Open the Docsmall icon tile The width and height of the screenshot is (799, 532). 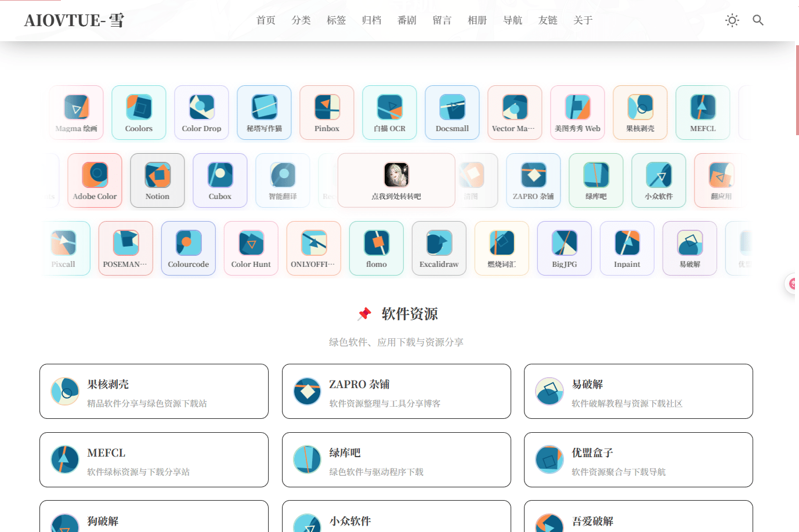click(x=452, y=113)
